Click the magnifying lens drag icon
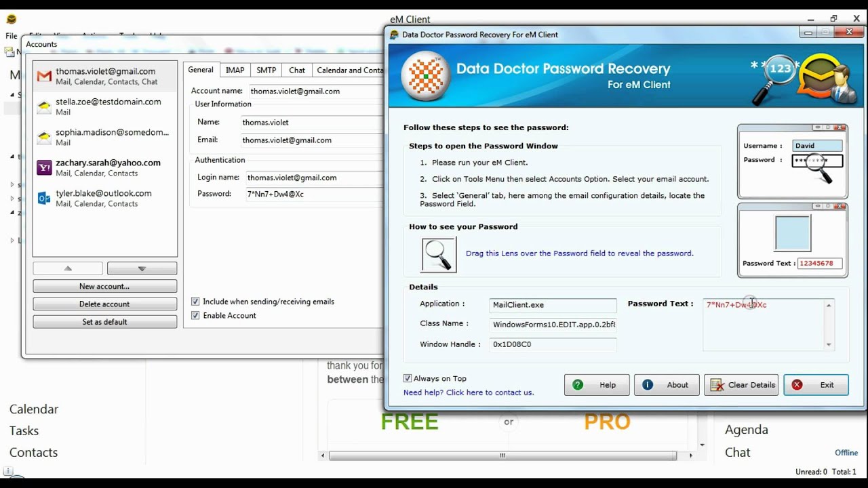This screenshot has width=868, height=488. [x=439, y=255]
